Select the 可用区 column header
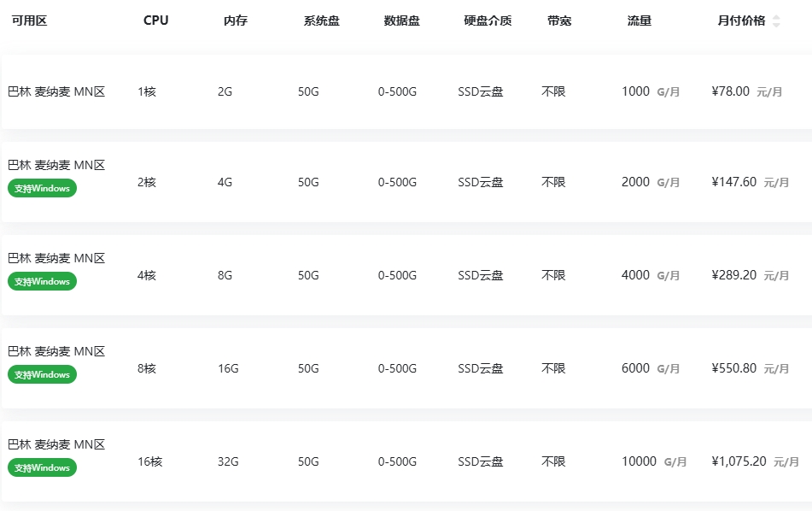Image resolution: width=812 pixels, height=511 pixels. click(x=29, y=21)
